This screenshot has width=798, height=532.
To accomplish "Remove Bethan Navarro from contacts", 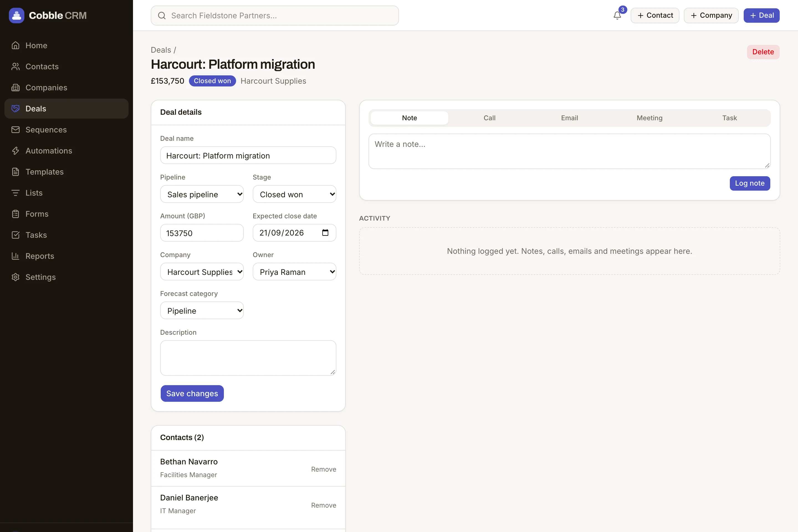I will tap(324, 469).
